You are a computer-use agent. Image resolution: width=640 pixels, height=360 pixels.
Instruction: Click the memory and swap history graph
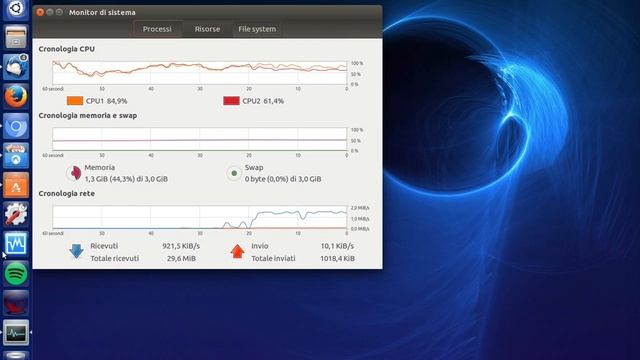tap(200, 139)
